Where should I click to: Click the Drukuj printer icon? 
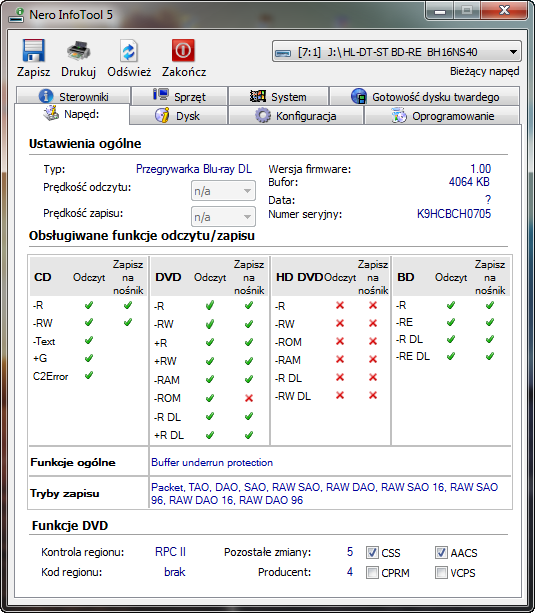79,51
